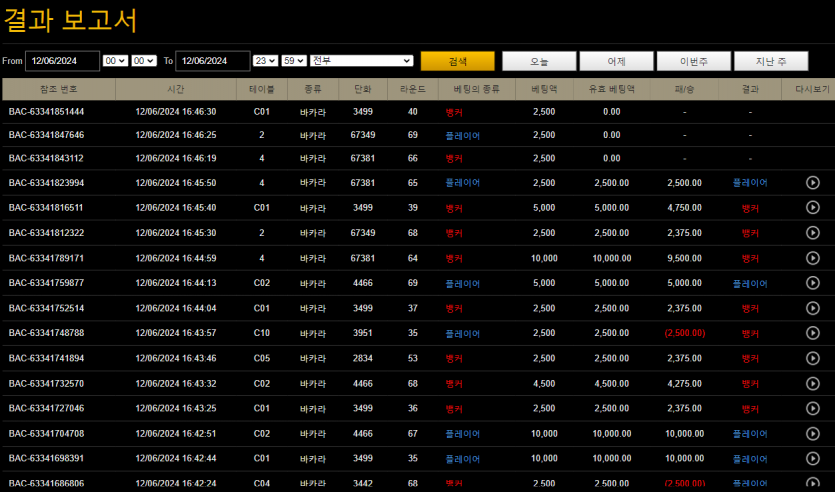This screenshot has height=492, width=835.
Task: Replay round for BAC-63341732570
Action: point(813,383)
